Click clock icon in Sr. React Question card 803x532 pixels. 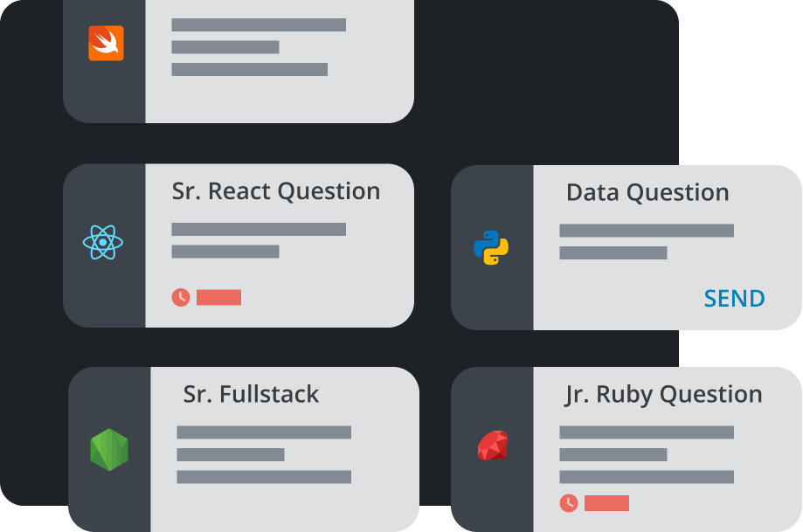click(180, 298)
